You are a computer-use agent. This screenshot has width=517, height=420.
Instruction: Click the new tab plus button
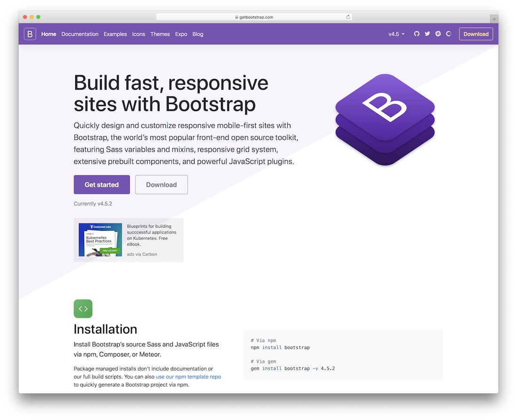[494, 19]
